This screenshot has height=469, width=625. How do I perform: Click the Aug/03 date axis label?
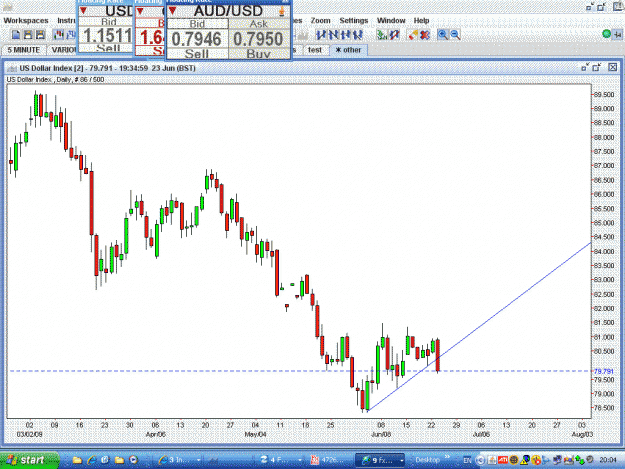point(582,434)
